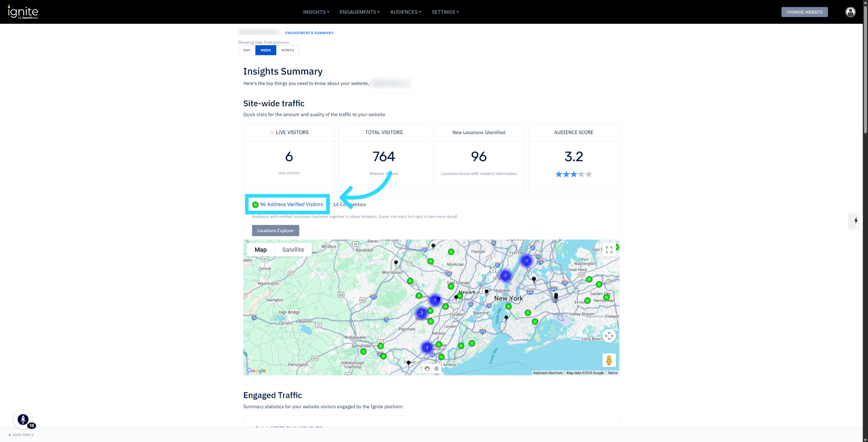Toggle the map fullscreen view icon
Image resolution: width=868 pixels, height=442 pixels.
click(609, 250)
